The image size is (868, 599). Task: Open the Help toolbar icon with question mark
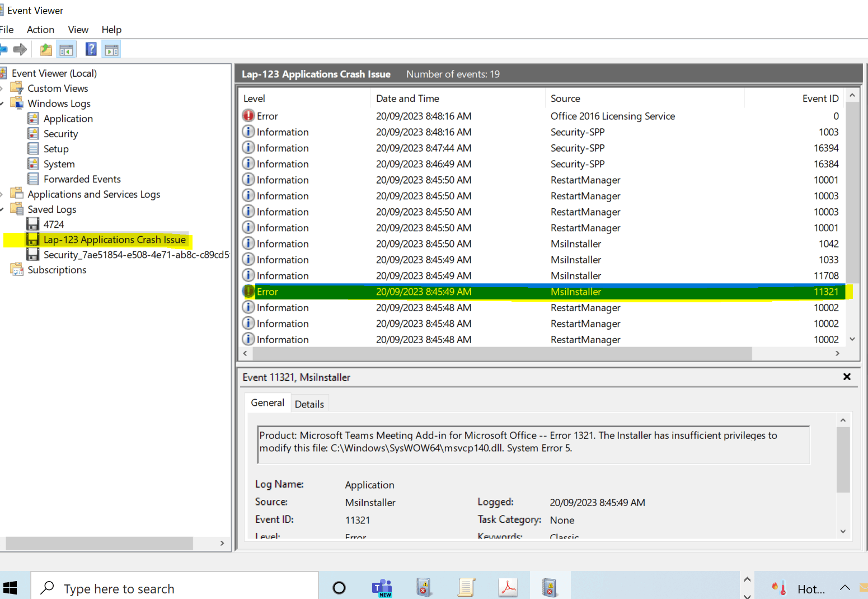click(x=91, y=50)
